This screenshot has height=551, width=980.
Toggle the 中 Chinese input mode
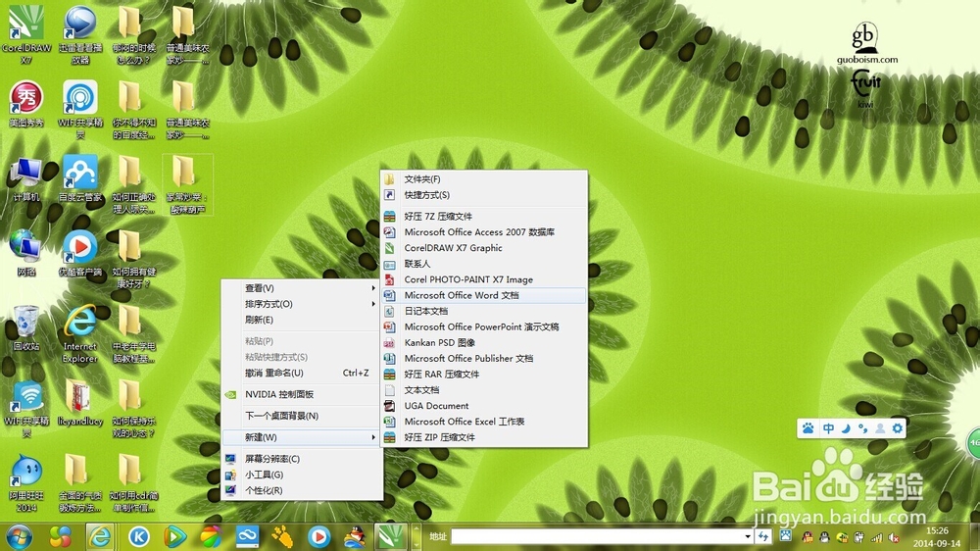(x=828, y=428)
